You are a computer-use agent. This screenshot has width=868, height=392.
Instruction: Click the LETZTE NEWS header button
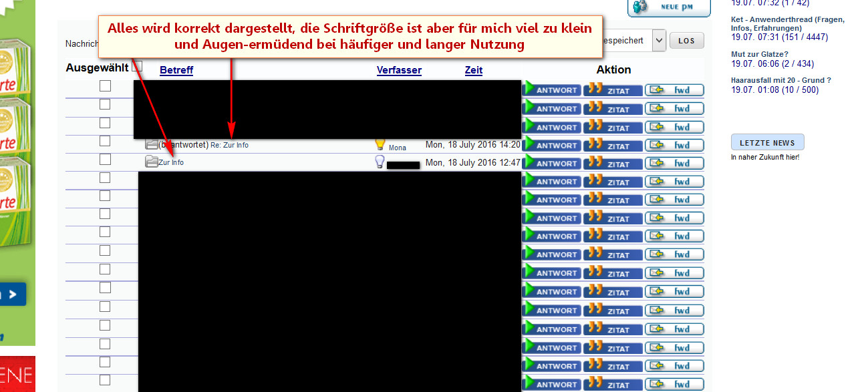click(x=767, y=142)
